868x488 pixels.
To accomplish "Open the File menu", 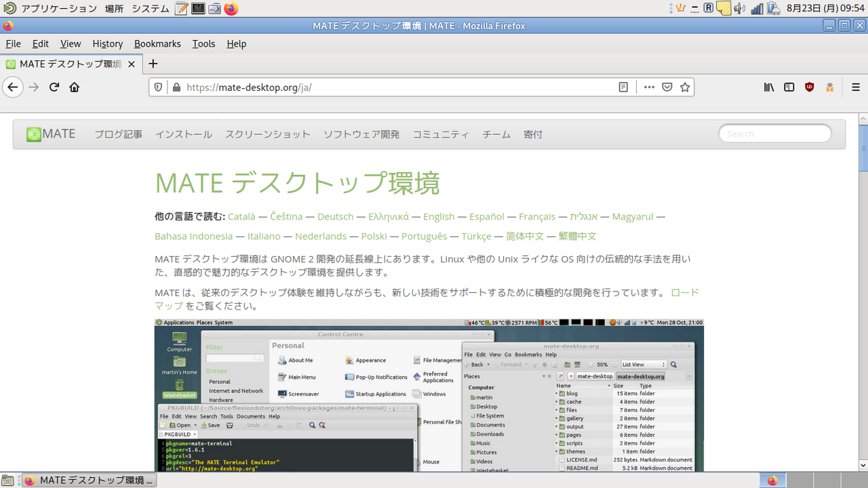I will pyautogui.click(x=13, y=43).
